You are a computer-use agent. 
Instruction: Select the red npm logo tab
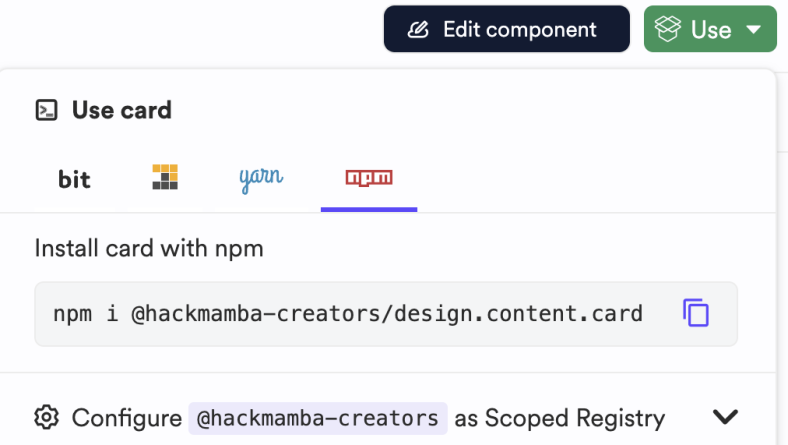369,178
